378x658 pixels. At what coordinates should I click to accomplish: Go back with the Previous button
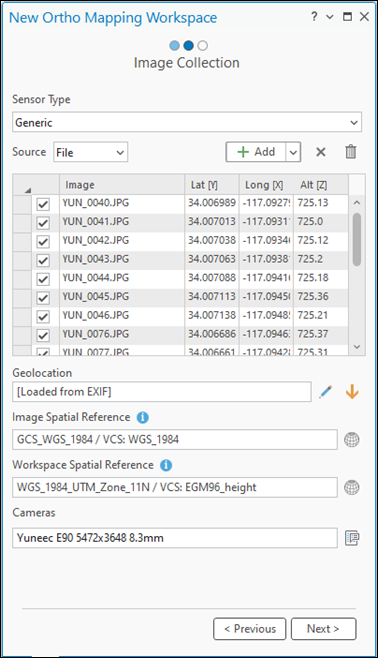pyautogui.click(x=250, y=629)
